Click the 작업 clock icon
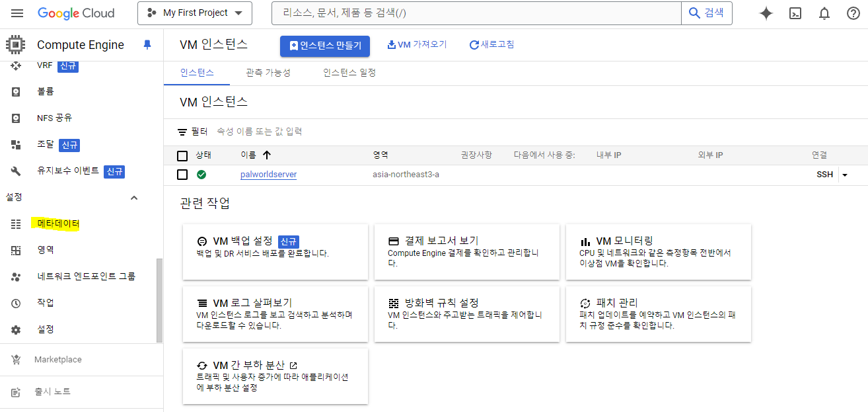Viewport: 868px width, 412px height. point(17,303)
